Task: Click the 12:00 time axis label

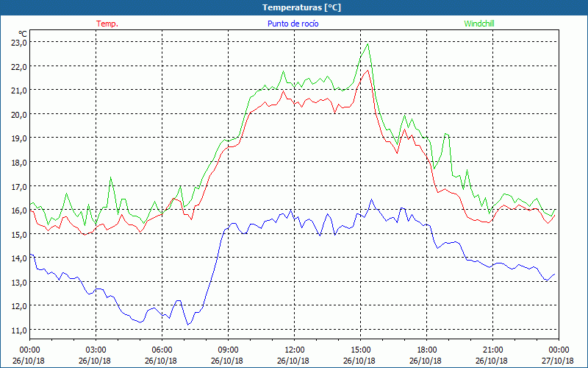Action: coord(295,350)
